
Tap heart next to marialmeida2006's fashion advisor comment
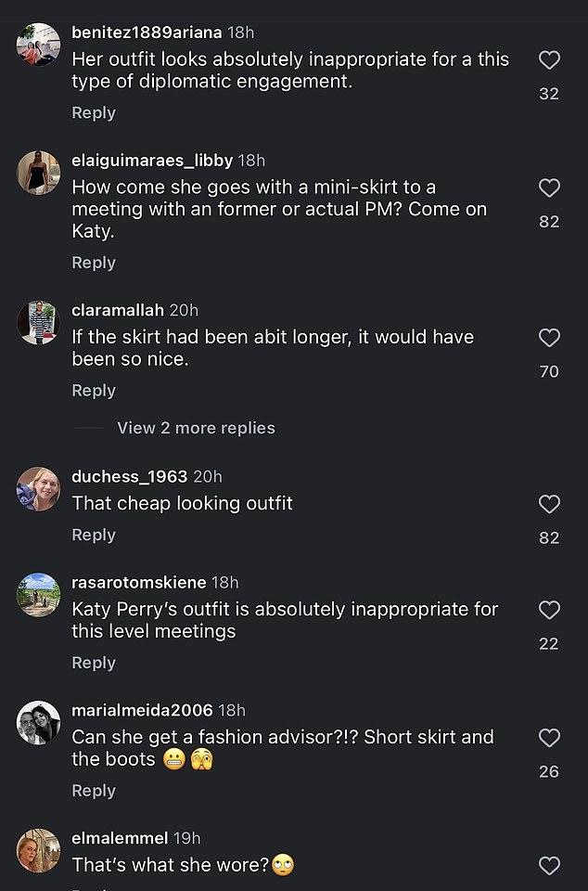(x=549, y=738)
